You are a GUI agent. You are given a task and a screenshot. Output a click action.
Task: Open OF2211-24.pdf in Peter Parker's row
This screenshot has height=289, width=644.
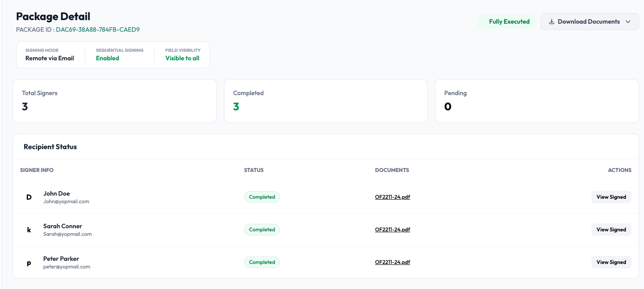[x=392, y=262]
